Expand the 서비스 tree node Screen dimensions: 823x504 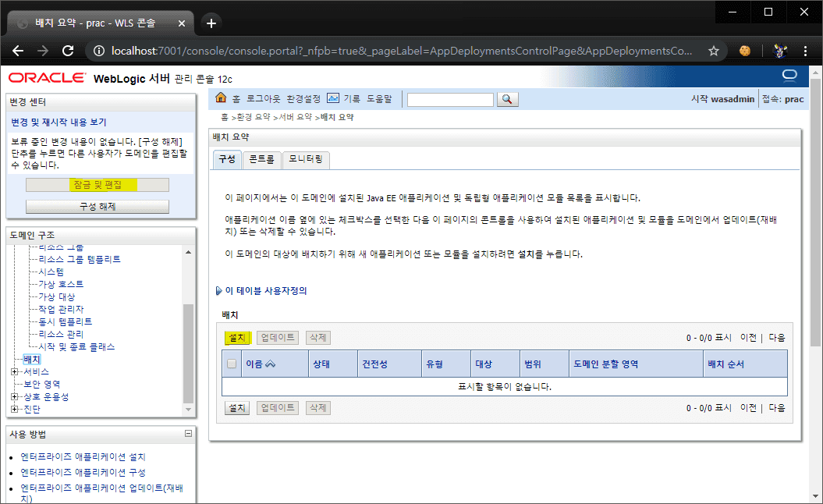tap(15, 371)
